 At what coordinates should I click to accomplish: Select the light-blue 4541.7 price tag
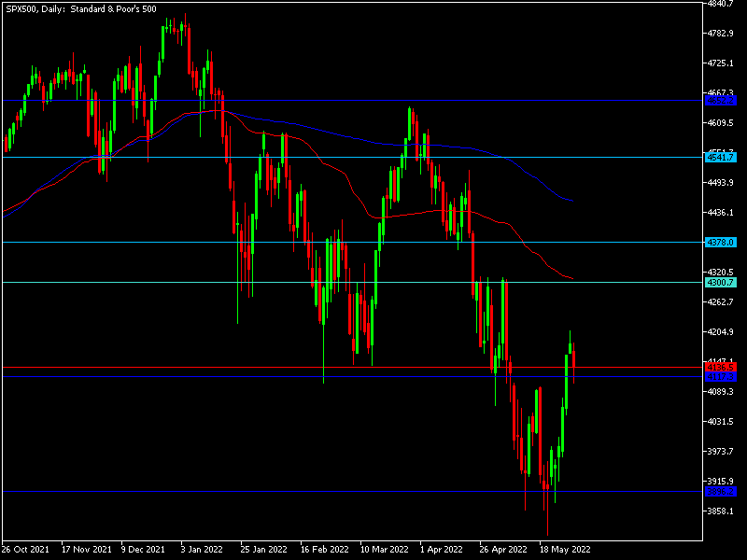coord(720,157)
